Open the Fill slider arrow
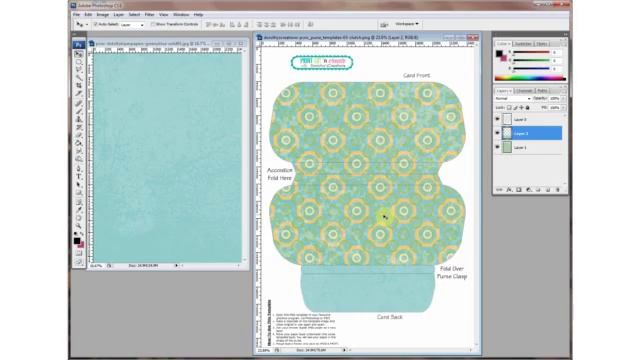 [563, 107]
